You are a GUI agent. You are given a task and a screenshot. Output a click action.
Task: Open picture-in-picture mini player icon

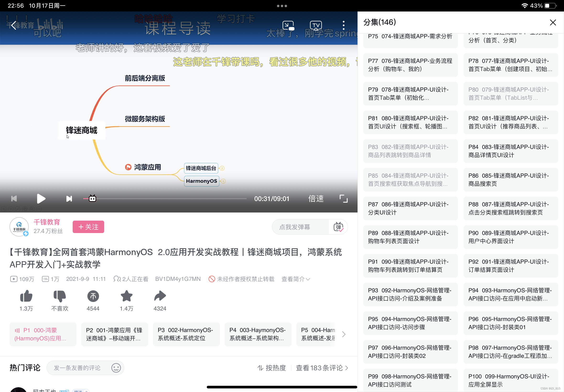click(x=288, y=25)
